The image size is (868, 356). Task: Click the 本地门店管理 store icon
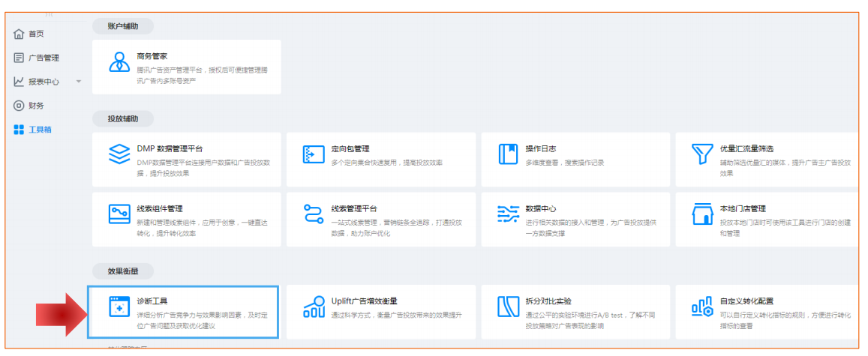click(x=702, y=214)
